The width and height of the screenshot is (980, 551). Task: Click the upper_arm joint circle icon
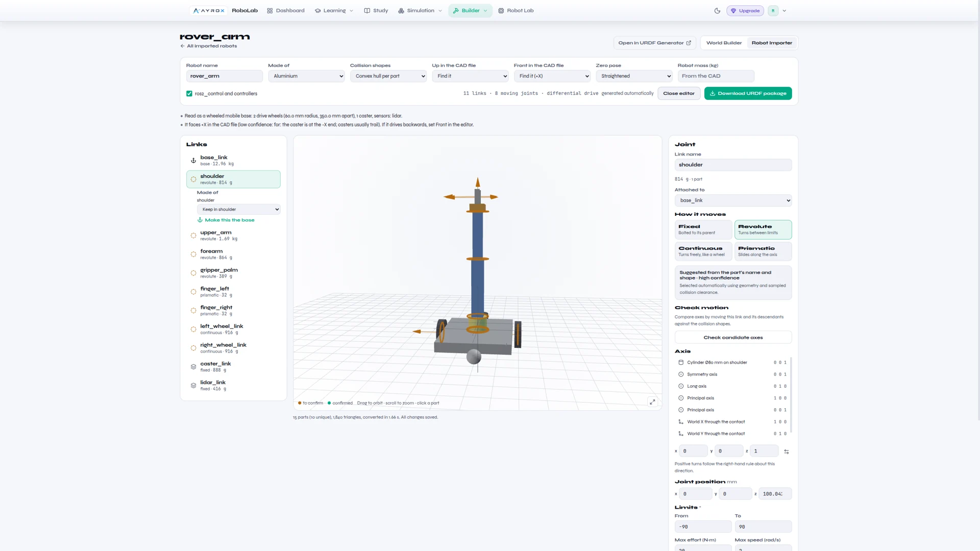(x=193, y=236)
